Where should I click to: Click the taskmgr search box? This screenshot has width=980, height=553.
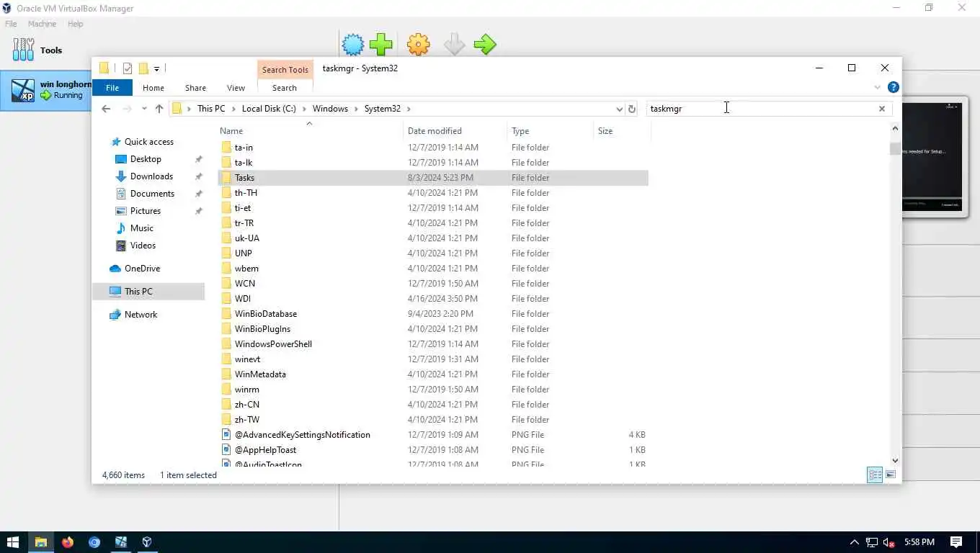pyautogui.click(x=761, y=109)
